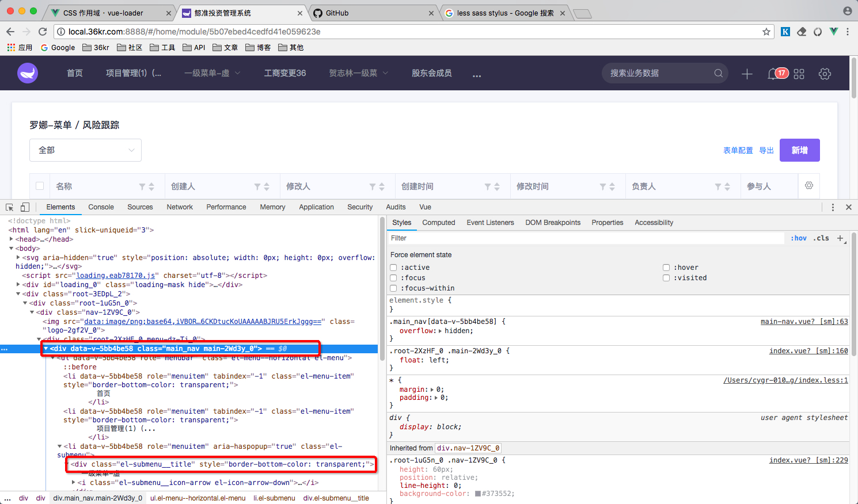The height and width of the screenshot is (504, 858).
Task: Click the magnifier icon in the search box
Action: coord(719,73)
